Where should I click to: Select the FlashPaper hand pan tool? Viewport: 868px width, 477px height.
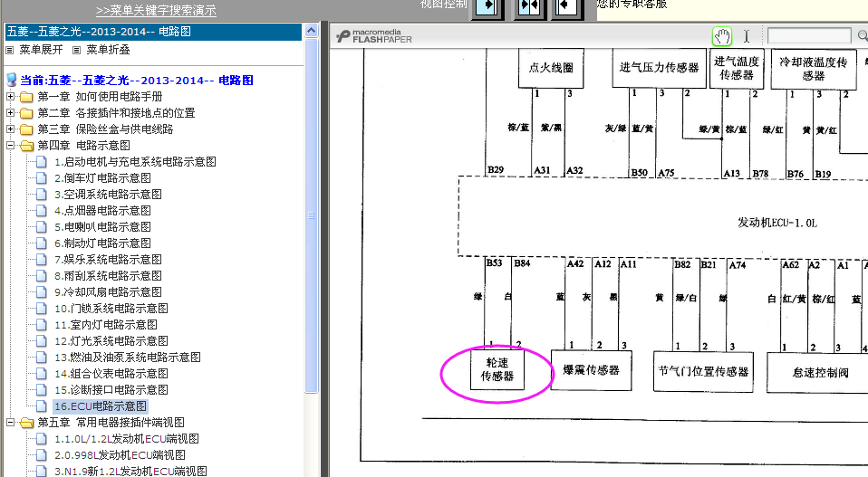[722, 36]
